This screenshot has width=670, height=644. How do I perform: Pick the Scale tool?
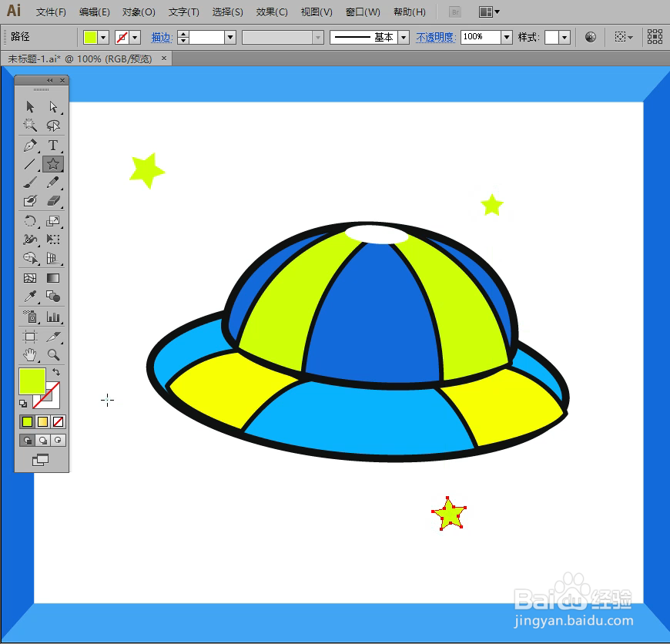53,221
